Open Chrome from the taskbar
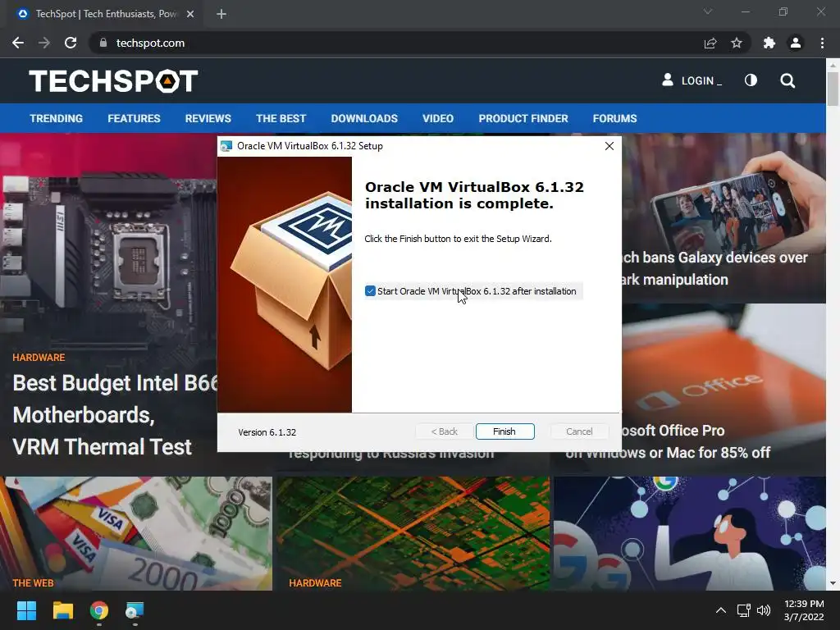The width and height of the screenshot is (840, 630). coord(99,610)
